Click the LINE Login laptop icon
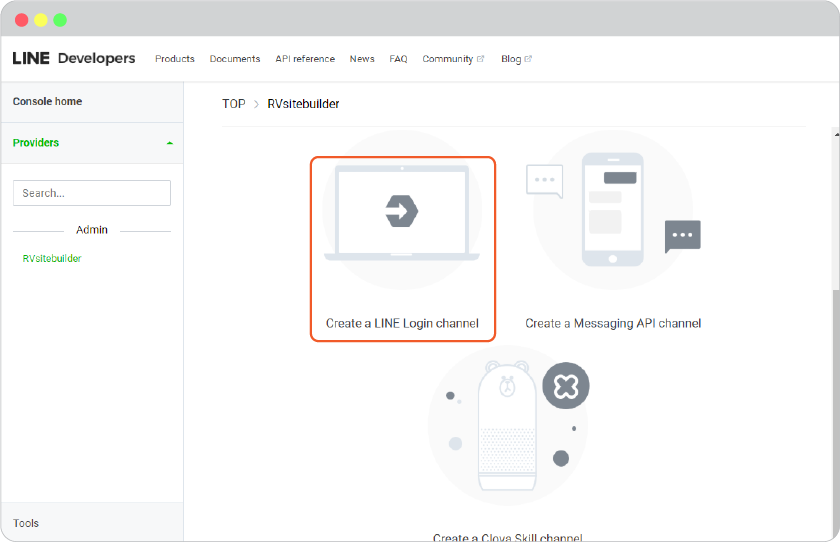 402,213
